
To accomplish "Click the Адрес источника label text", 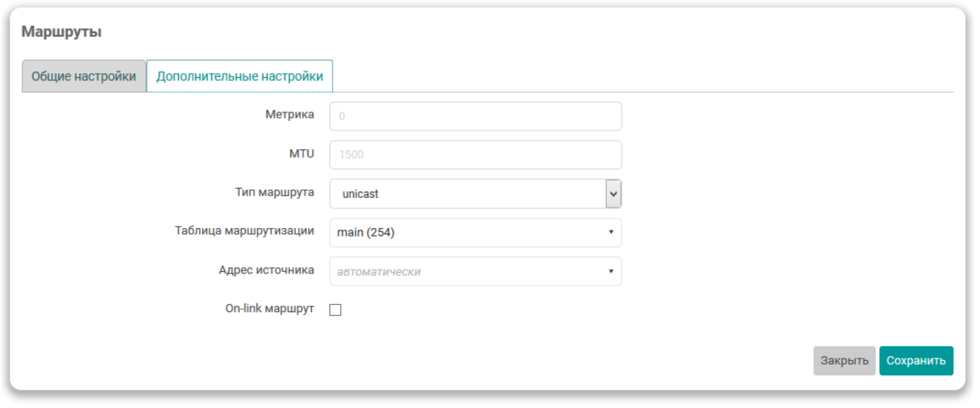I will pos(266,270).
